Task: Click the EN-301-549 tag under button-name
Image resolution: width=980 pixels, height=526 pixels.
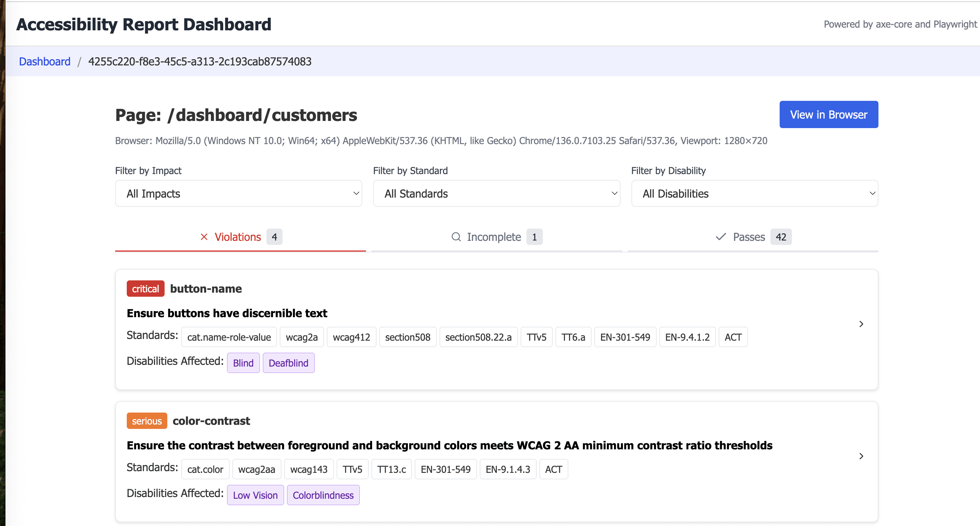Action: coord(625,337)
